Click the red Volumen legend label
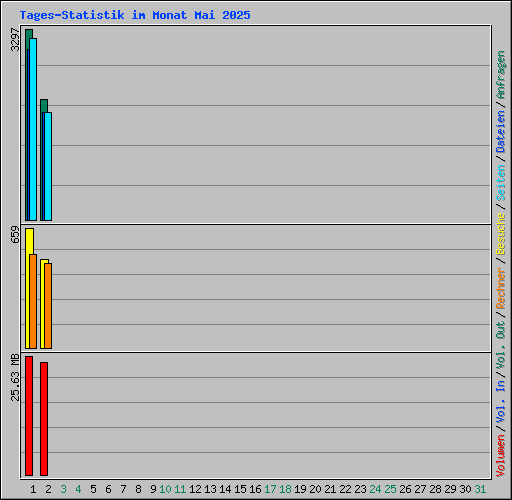This screenshot has width=512, height=500. 501,455
